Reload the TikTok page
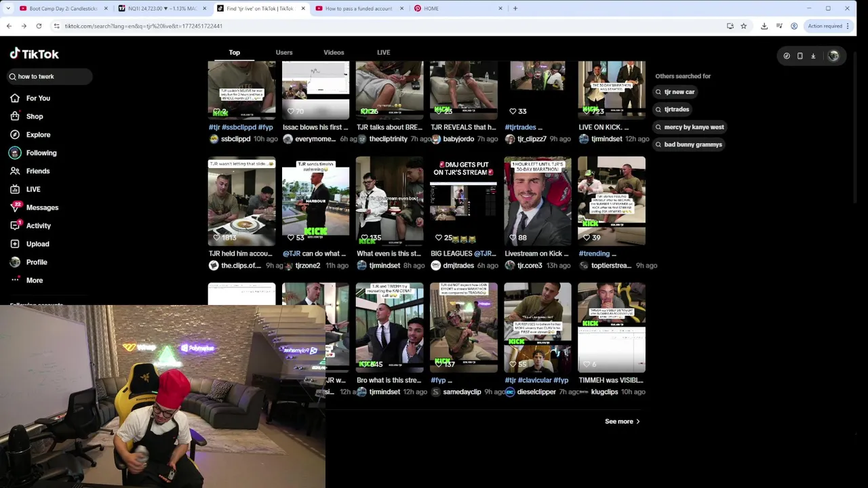Image resolution: width=868 pixels, height=488 pixels. click(x=39, y=26)
